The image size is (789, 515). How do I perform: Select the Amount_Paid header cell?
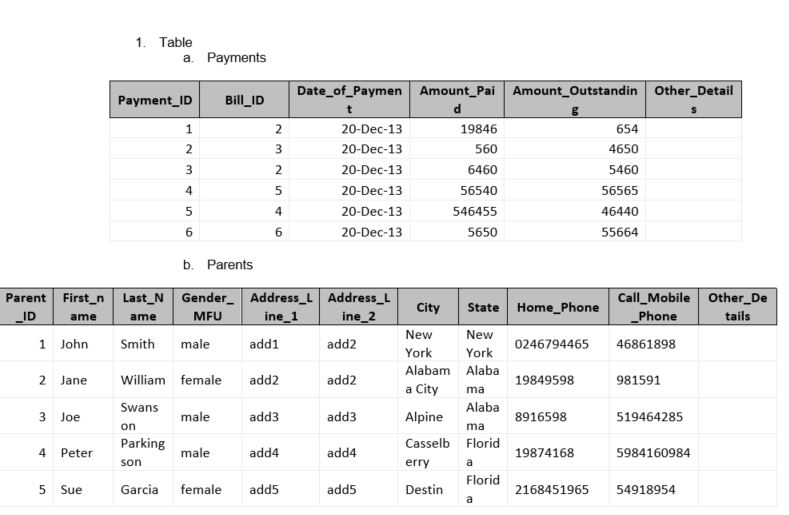click(456, 99)
